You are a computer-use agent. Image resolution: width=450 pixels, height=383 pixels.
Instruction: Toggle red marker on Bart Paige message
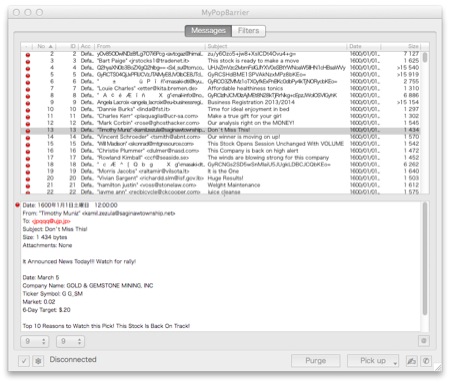point(28,61)
